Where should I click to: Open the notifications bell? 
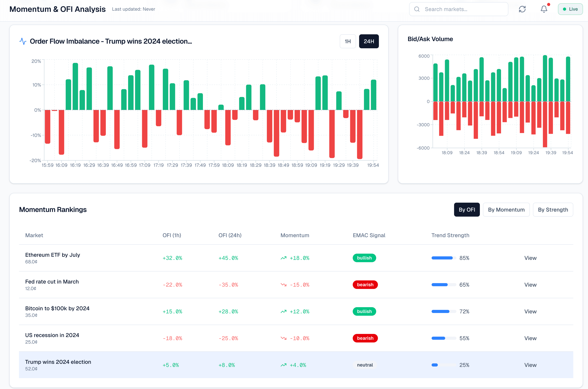pyautogui.click(x=544, y=9)
